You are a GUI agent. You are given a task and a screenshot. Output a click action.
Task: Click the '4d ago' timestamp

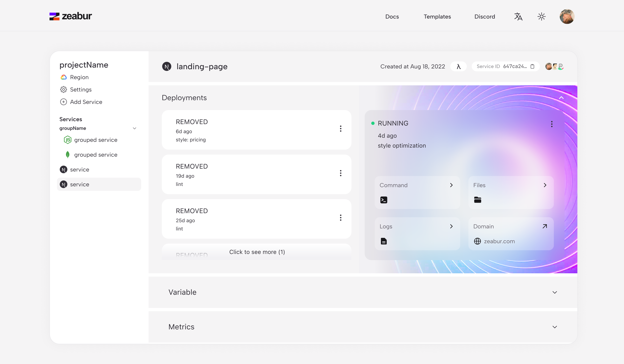[x=387, y=136]
